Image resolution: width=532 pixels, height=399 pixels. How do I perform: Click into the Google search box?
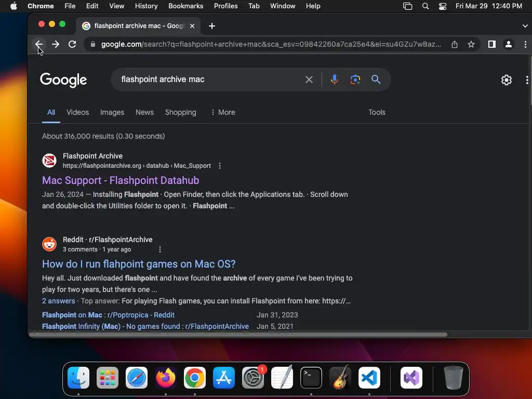coord(210,79)
